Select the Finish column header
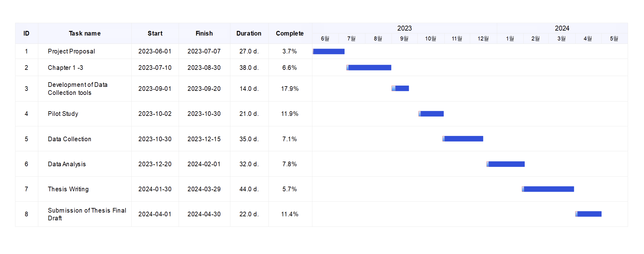 204,33
